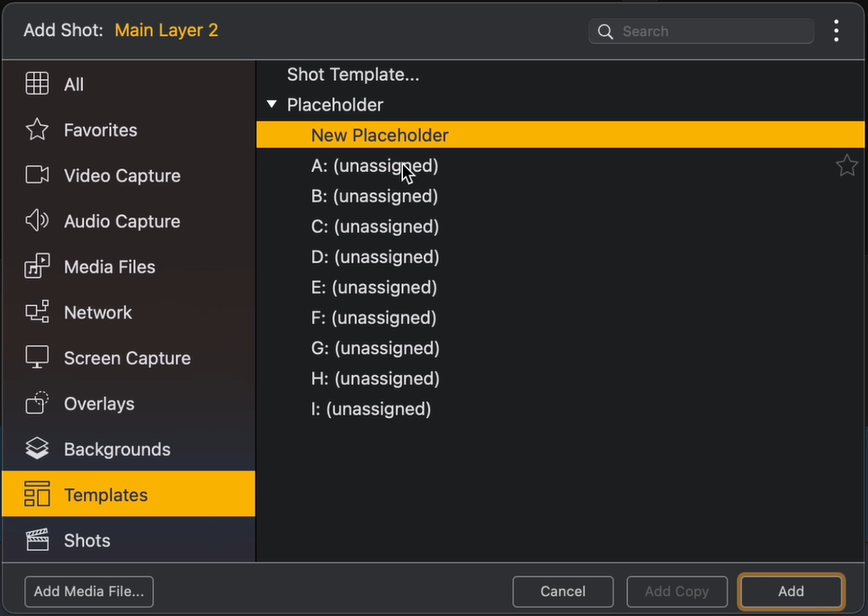The height and width of the screenshot is (616, 868).
Task: Click the Favorites star icon
Action: click(37, 129)
